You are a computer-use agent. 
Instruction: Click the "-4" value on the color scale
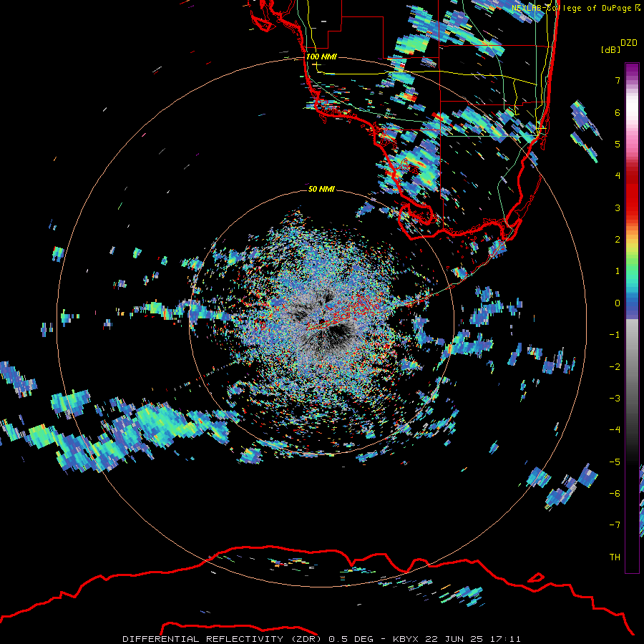click(x=615, y=429)
